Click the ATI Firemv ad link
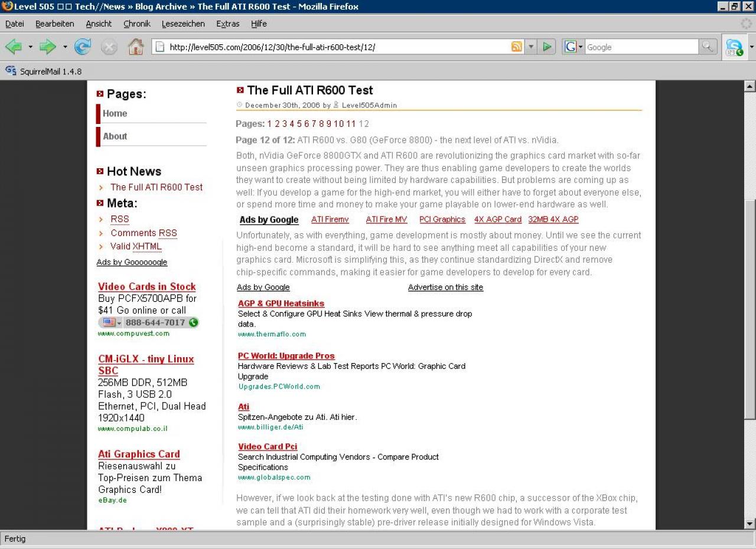This screenshot has height=549, width=756. tap(330, 220)
